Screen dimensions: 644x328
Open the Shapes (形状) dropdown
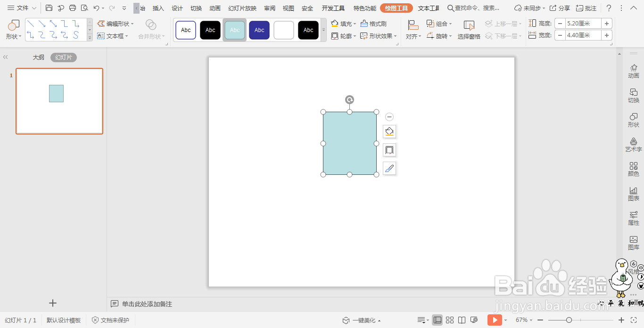point(14,30)
